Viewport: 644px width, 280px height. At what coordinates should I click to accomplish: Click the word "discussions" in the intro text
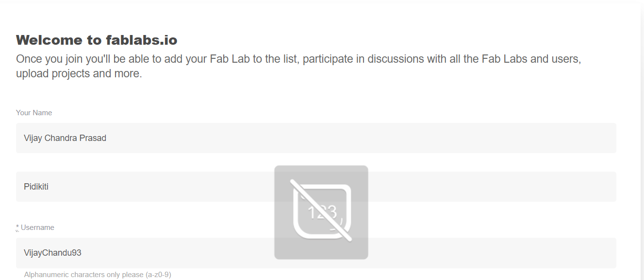point(396,59)
